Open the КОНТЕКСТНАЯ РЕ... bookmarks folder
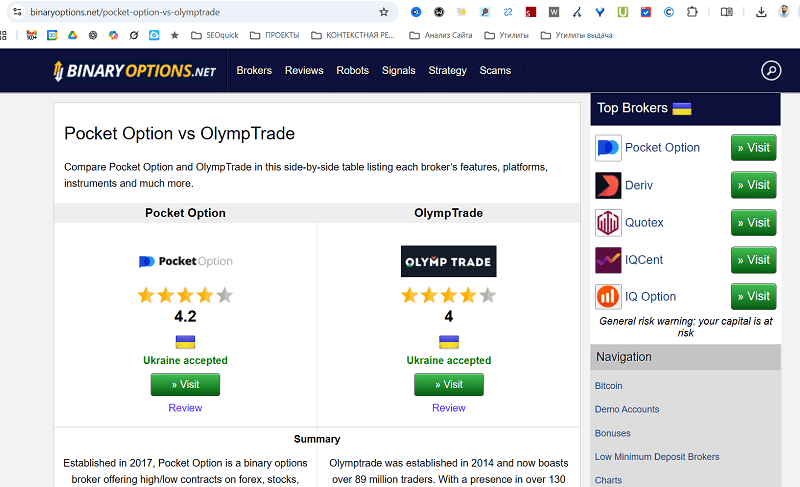 [353, 35]
